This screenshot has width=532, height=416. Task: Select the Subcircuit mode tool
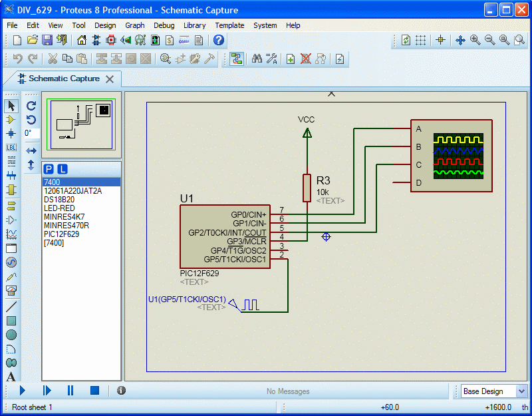coord(11,190)
